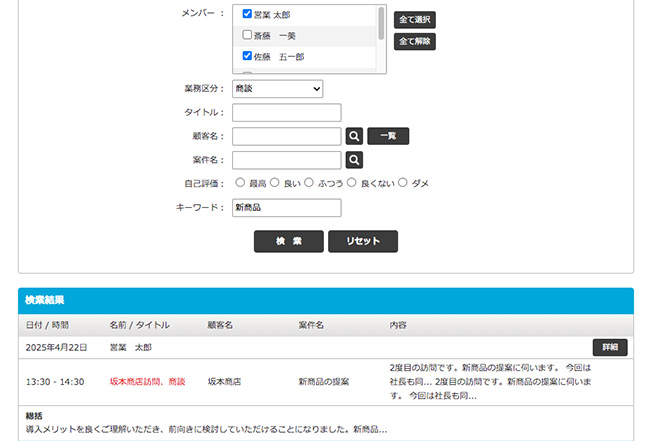Focus the 顧客名 input field
655x441 pixels.
(287, 137)
